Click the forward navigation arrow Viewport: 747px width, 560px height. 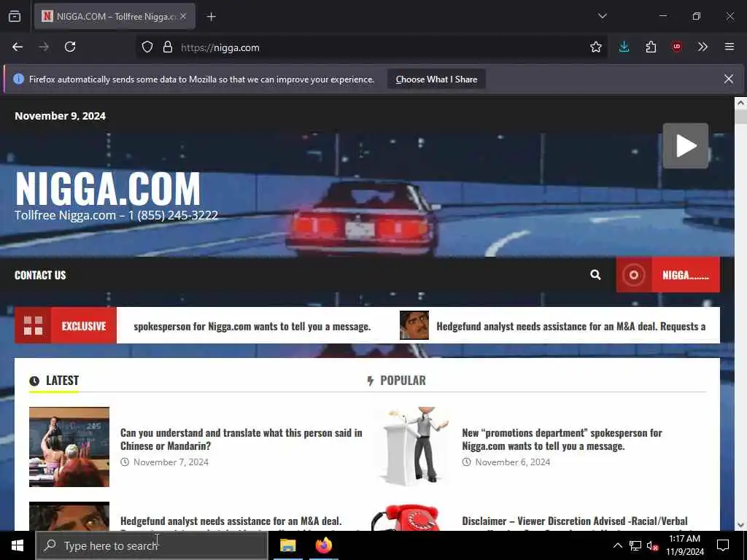(43, 47)
